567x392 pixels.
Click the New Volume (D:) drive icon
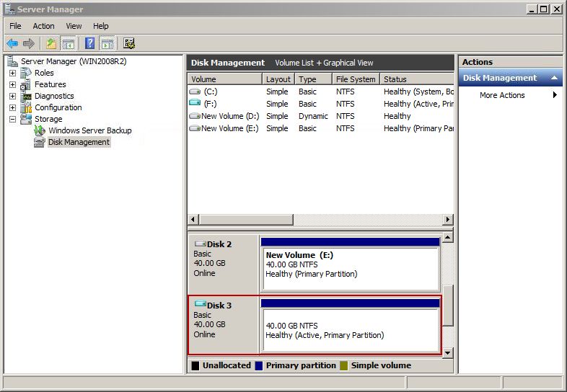195,116
